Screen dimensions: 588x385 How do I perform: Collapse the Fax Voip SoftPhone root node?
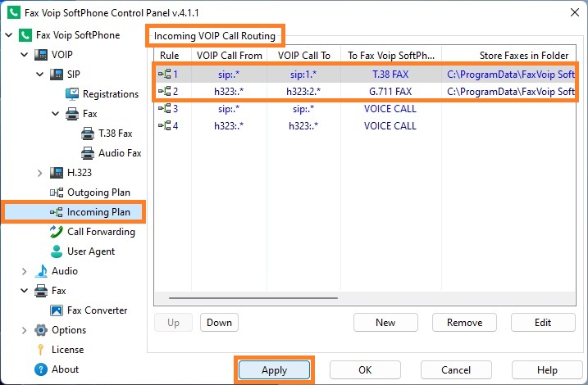click(x=9, y=35)
